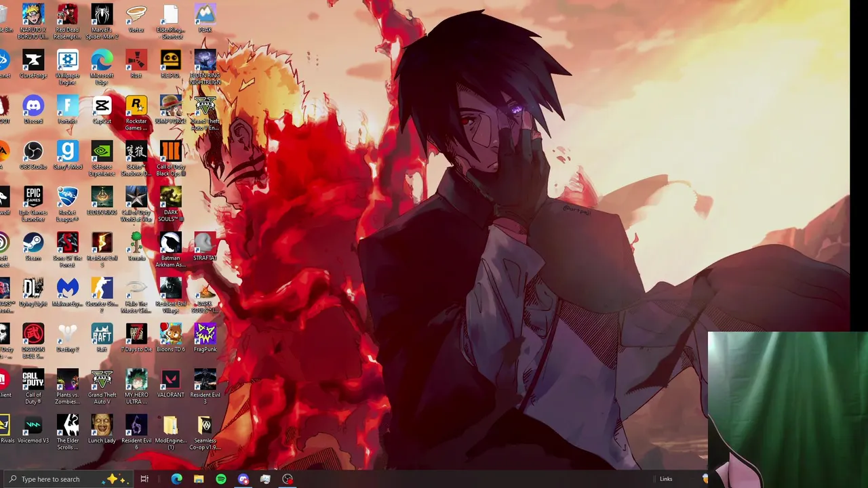This screenshot has width=868, height=488.
Task: Open the ModEngine folder
Action: coord(170,432)
